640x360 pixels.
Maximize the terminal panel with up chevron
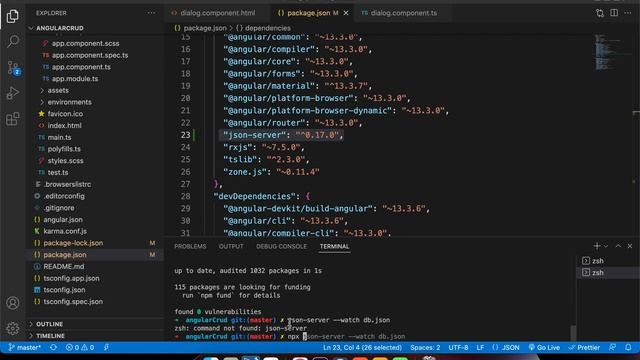(618, 246)
